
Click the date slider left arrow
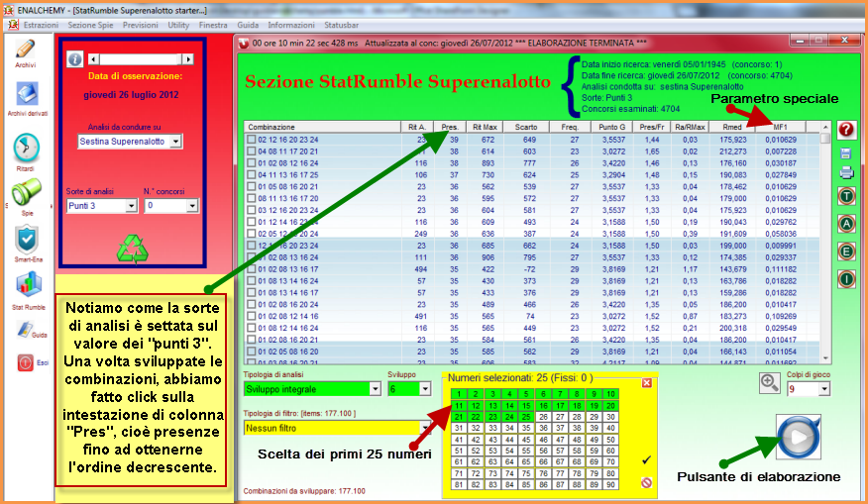(x=93, y=59)
